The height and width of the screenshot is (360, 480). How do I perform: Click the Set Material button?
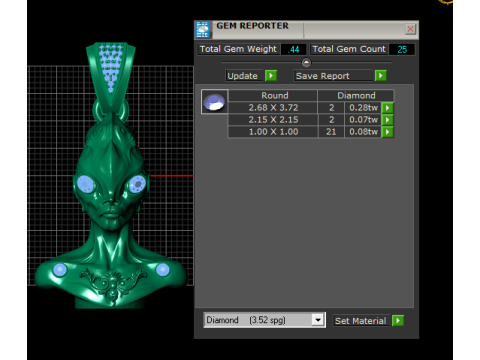(x=361, y=321)
